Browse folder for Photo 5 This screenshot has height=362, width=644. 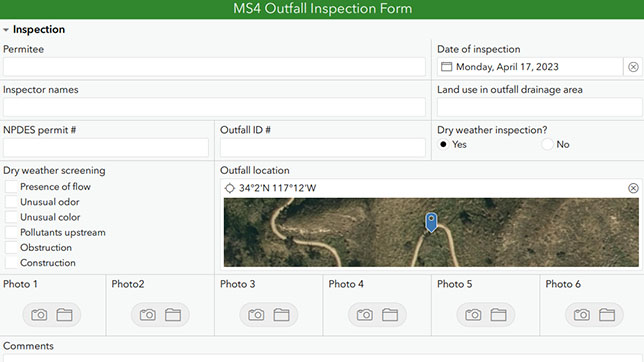[x=498, y=315]
